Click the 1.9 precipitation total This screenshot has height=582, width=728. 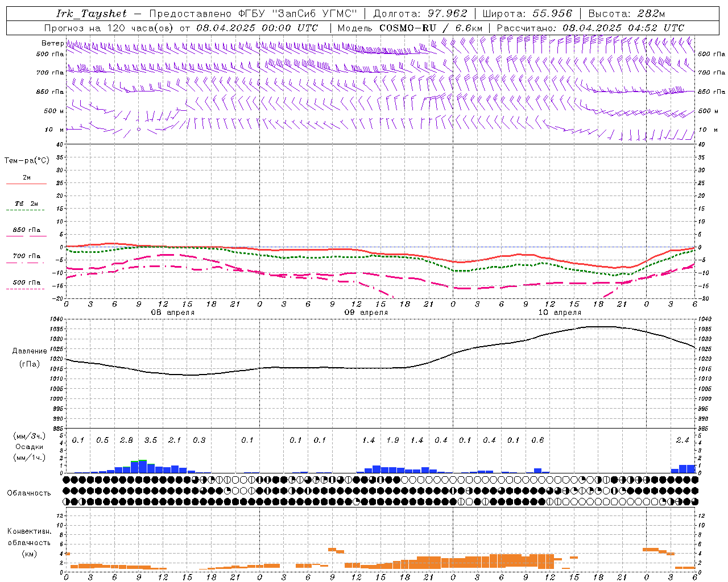(392, 440)
